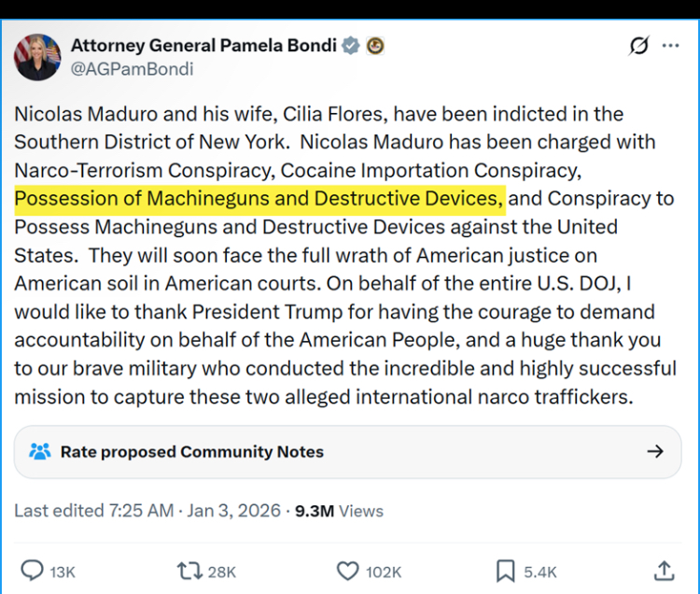Click the 102K likes count

pos(383,572)
